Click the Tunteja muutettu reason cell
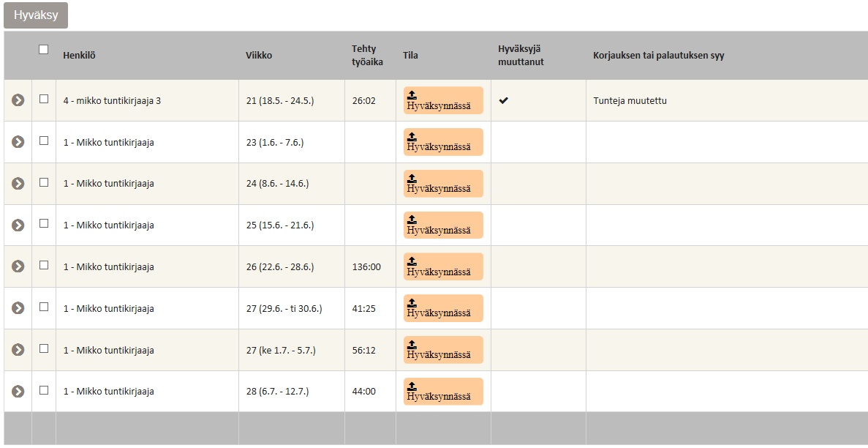This screenshot has width=868, height=448. 630,100
